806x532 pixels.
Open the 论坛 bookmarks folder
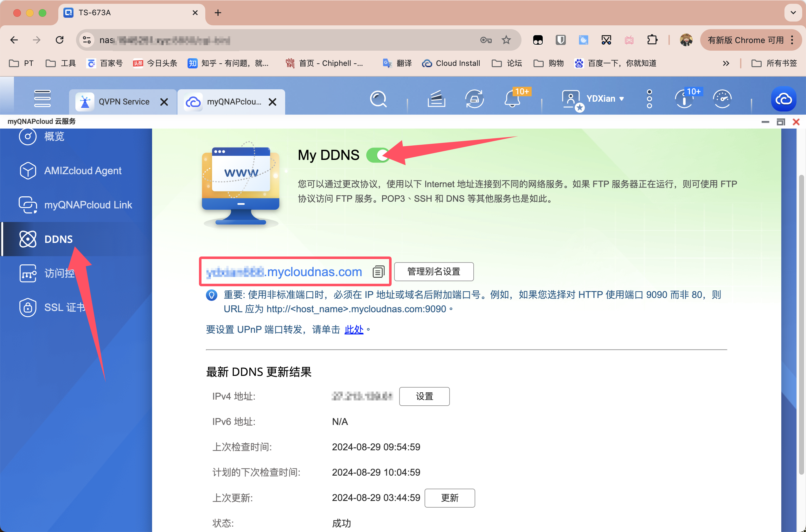click(507, 63)
